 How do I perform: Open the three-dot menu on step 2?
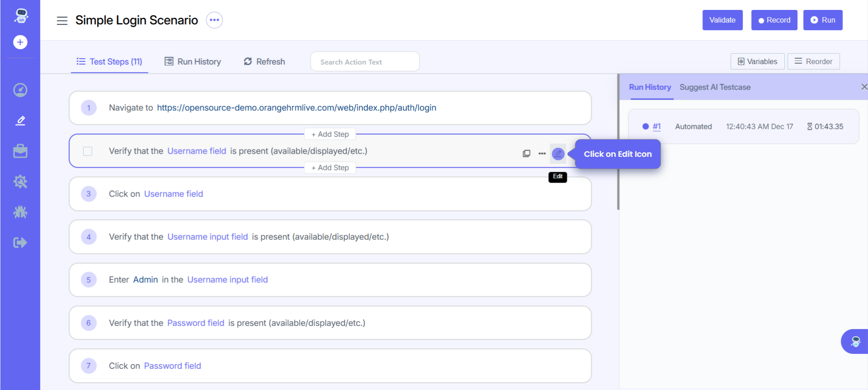[x=542, y=154]
